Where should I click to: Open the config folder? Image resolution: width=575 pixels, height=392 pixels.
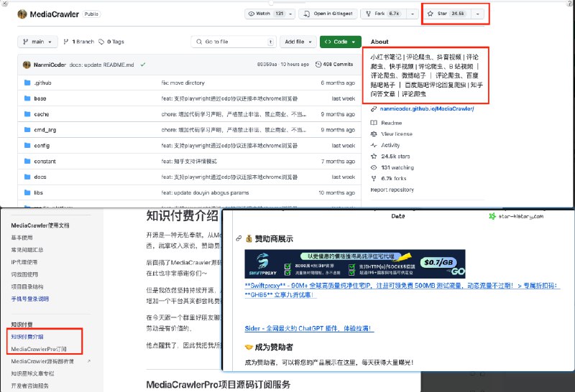tap(42, 146)
